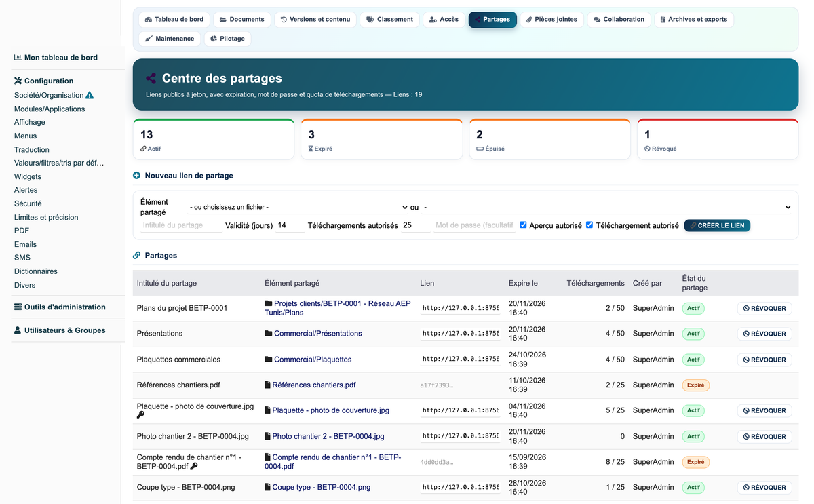Revoke the Photo chantier 2 - BETP-0004.jpg share
This screenshot has width=814, height=504.
[764, 436]
